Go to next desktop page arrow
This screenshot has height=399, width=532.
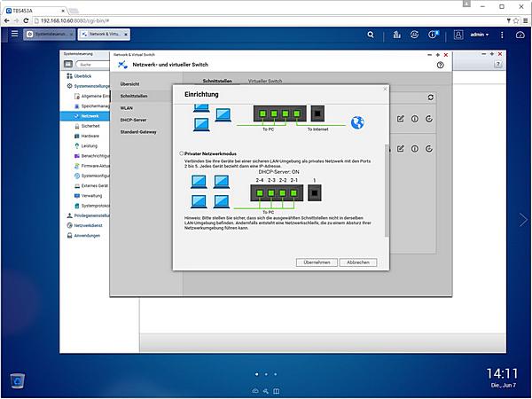(523, 220)
